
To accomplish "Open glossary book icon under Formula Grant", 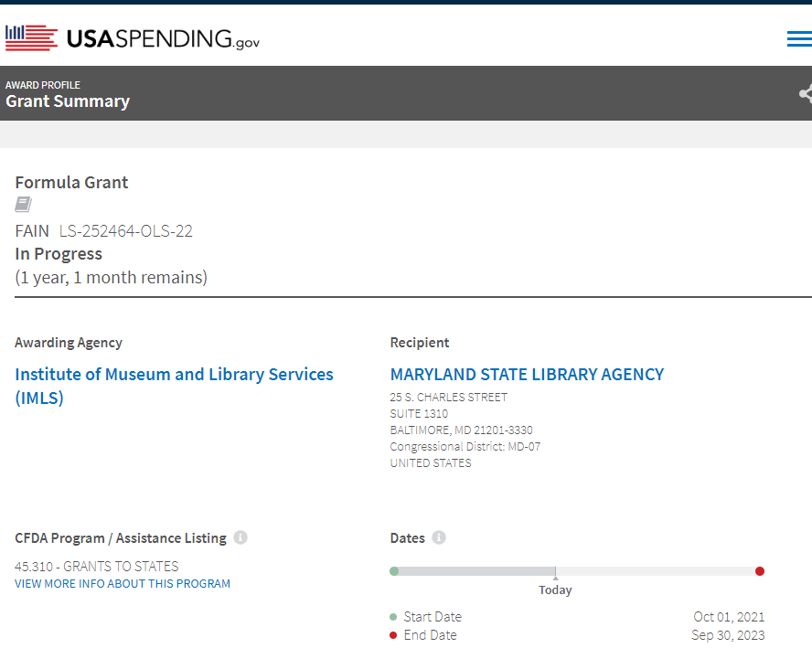I will 23,205.
